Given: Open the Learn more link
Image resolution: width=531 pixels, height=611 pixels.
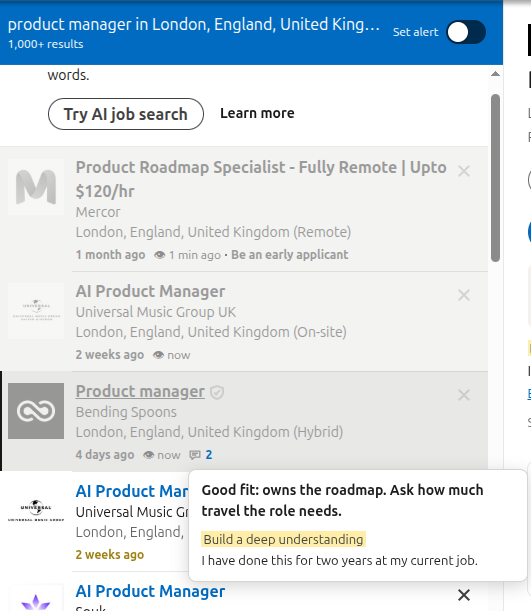Looking at the screenshot, I should click(x=257, y=113).
